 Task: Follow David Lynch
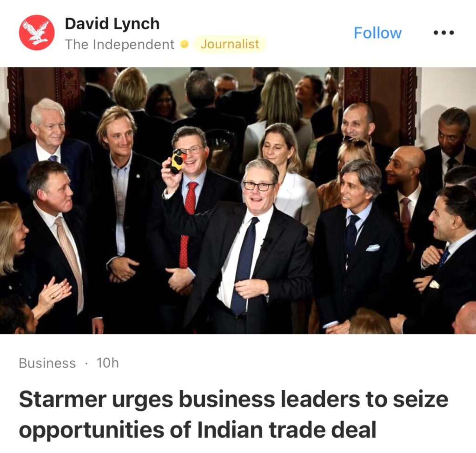377,33
